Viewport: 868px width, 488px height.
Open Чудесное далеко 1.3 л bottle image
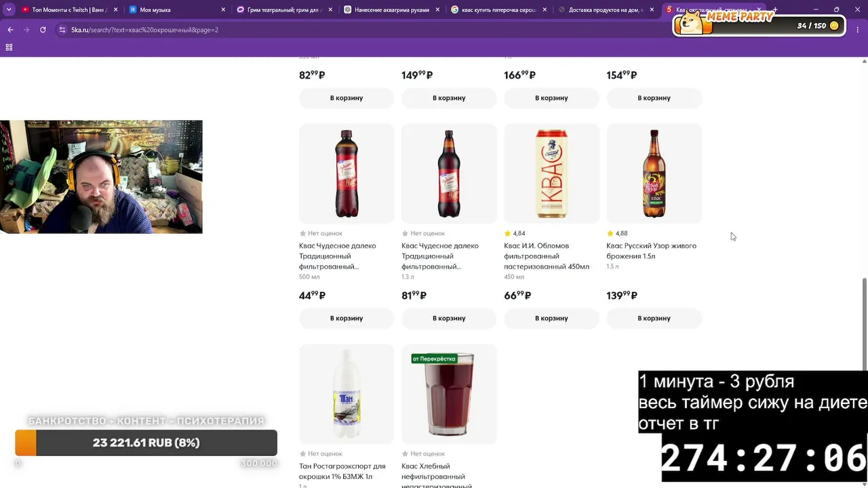tap(449, 174)
